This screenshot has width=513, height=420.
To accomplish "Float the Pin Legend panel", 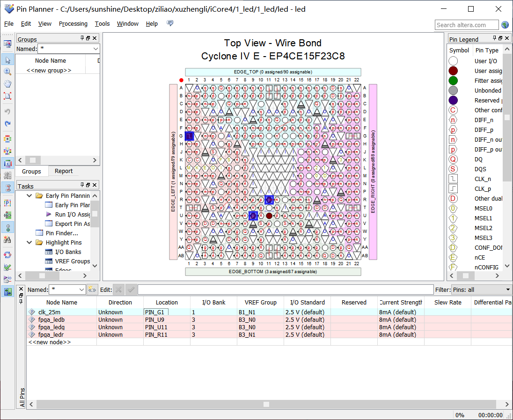I will (500, 38).
